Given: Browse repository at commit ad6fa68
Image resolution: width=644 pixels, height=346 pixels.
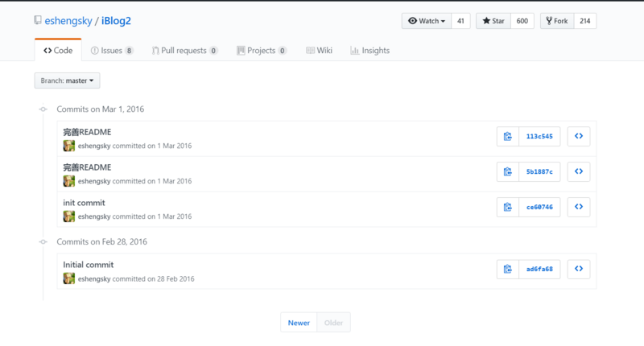Looking at the screenshot, I should click(x=579, y=269).
